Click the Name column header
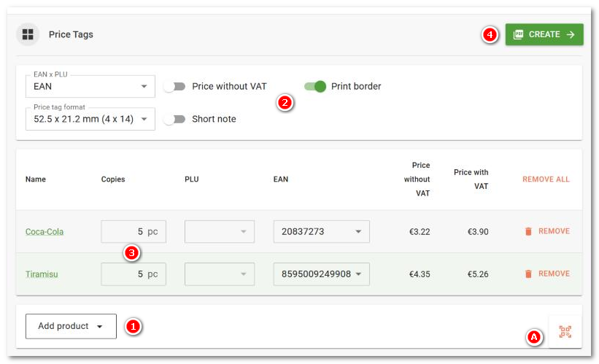 tap(36, 179)
